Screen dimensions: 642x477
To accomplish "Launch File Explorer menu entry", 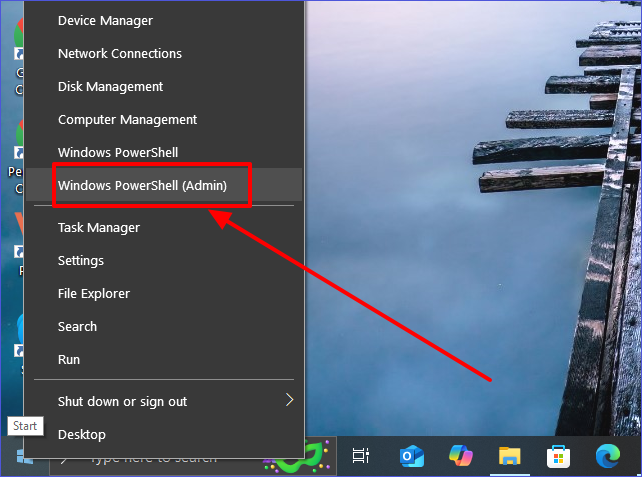I will click(164, 294).
